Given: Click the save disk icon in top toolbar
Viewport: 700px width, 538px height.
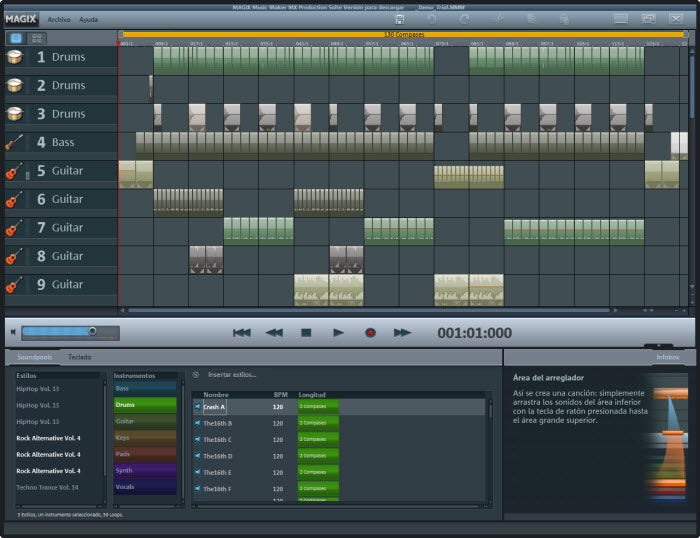Looking at the screenshot, I should click(x=400, y=19).
